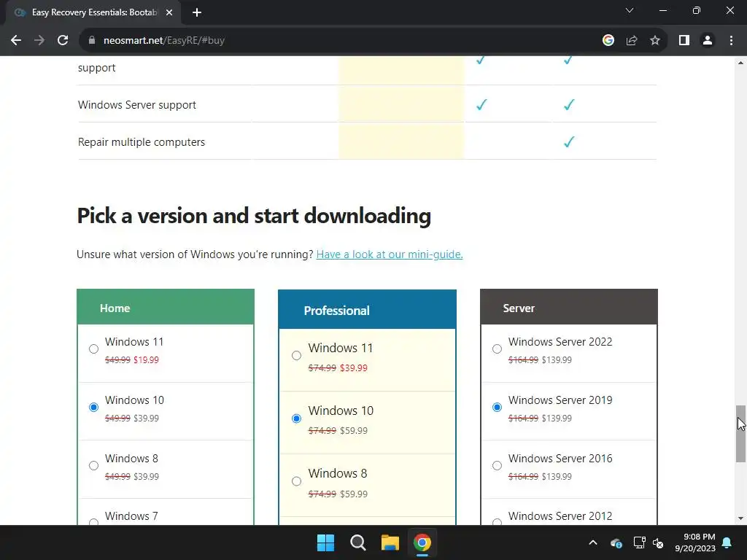Viewport: 747px width, 560px height.
Task: Click the Server edition header
Action: coord(569,307)
